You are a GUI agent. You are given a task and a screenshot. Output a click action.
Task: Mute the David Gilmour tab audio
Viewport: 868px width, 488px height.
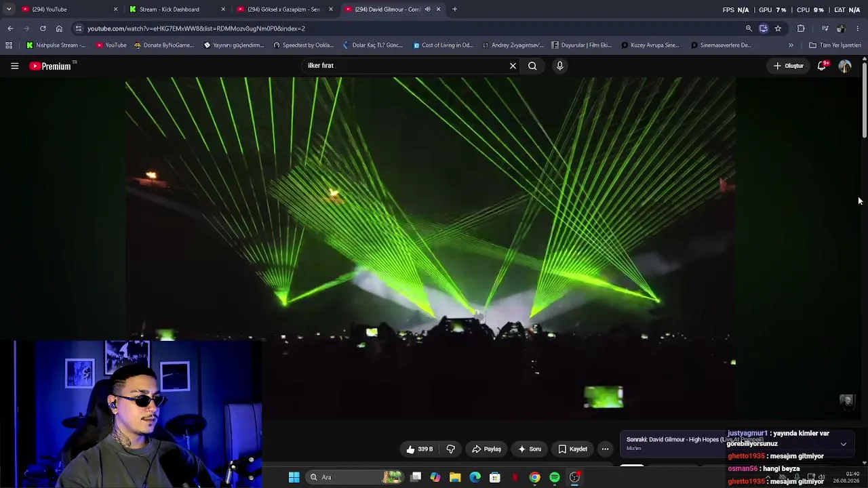click(x=427, y=9)
